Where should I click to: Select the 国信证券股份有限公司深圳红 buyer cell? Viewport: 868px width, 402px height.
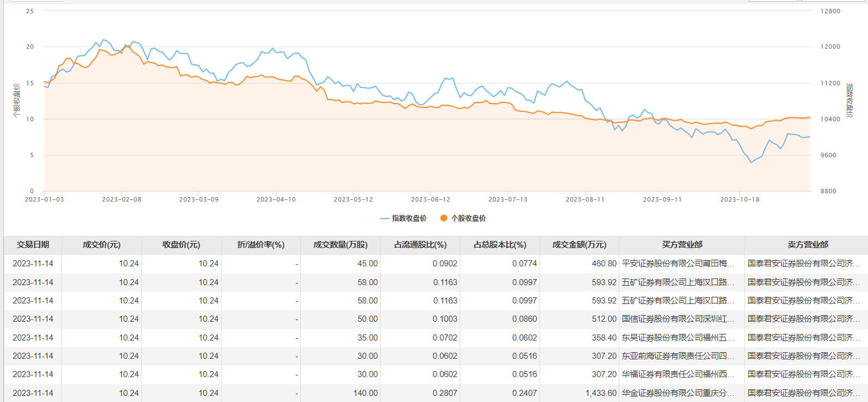682,319
